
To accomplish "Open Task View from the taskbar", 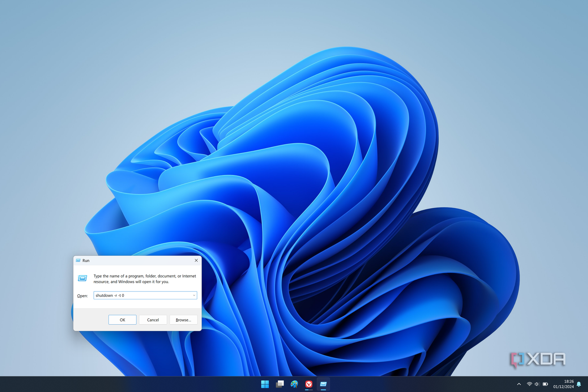I will [280, 384].
